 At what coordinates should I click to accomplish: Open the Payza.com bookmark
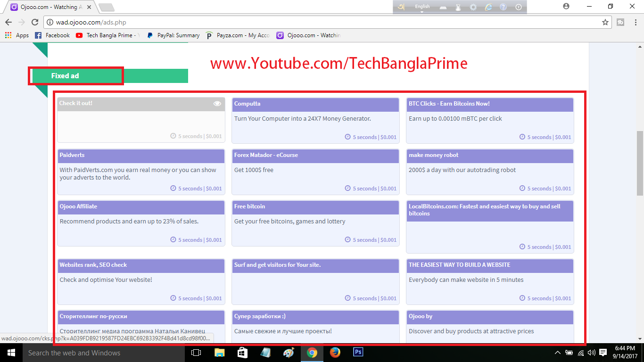point(238,35)
